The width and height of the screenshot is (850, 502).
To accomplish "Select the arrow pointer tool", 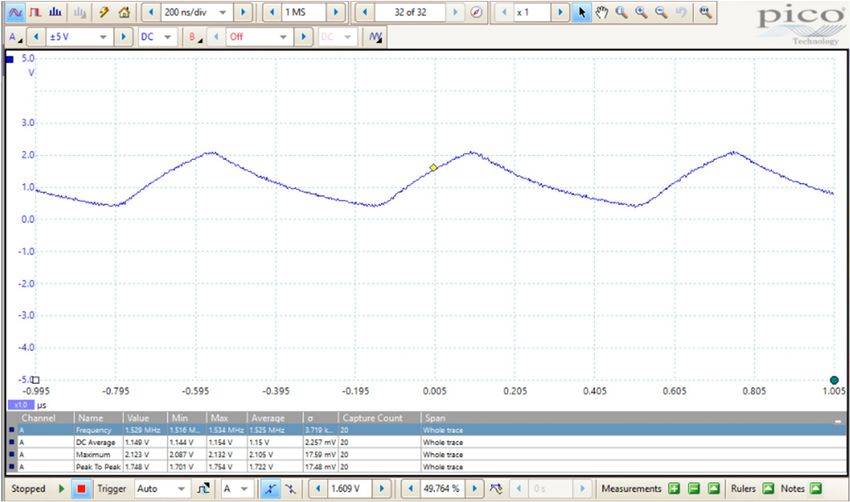I will (582, 12).
